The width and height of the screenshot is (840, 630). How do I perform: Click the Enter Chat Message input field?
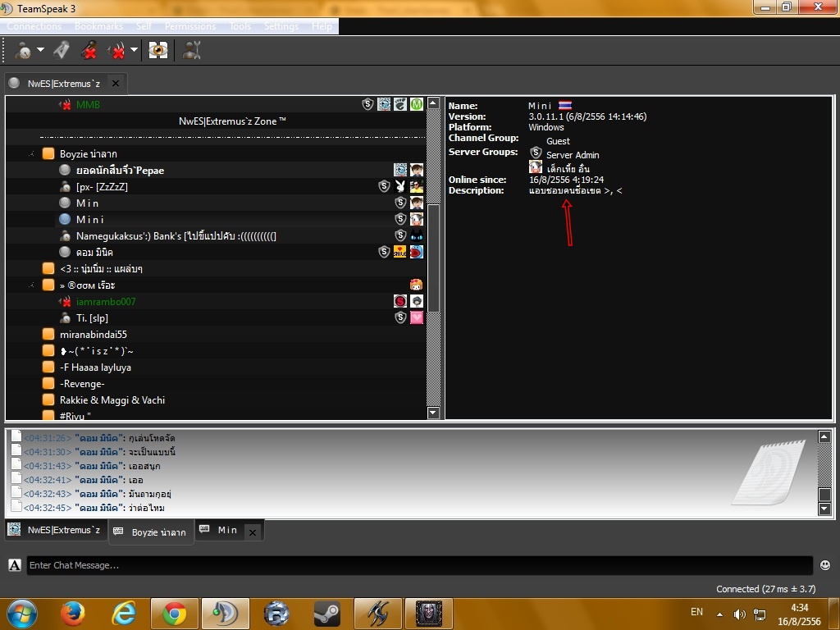420,566
